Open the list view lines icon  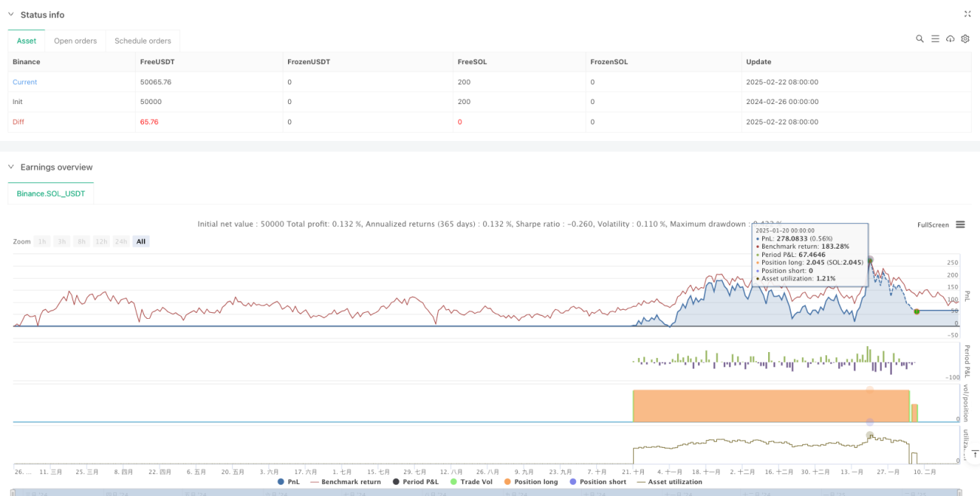935,38
